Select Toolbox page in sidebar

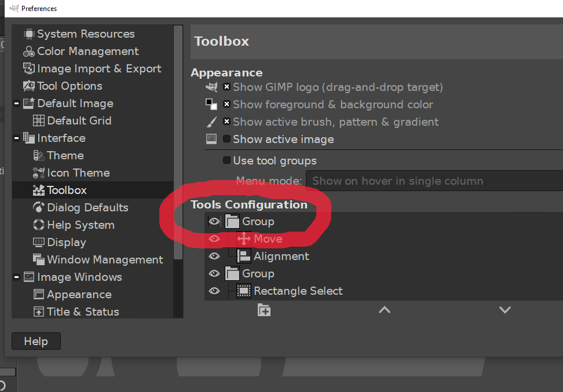93,190
